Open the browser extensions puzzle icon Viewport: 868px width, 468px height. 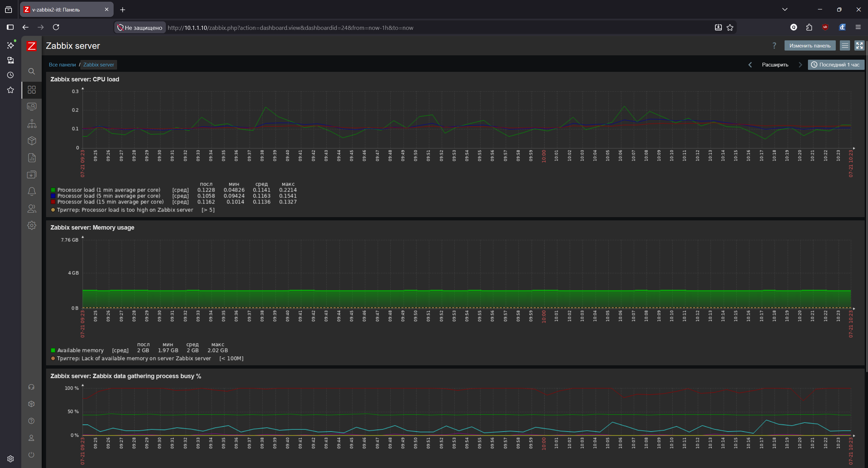809,27
